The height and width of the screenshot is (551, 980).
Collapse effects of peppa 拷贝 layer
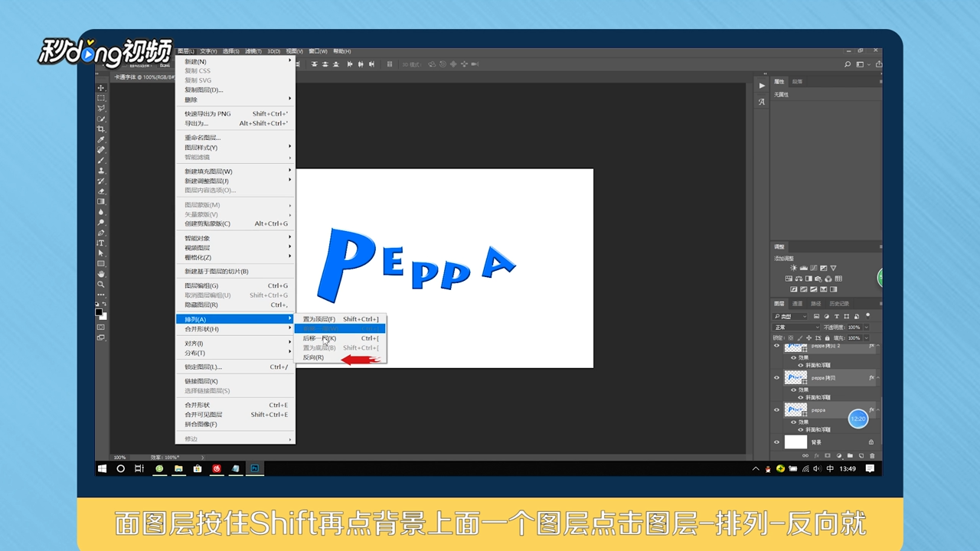click(x=878, y=377)
